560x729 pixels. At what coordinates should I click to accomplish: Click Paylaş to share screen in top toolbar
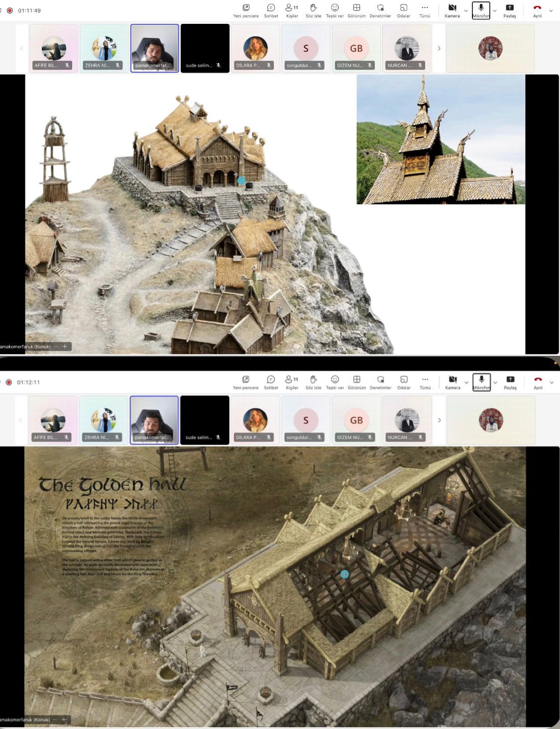509,10
